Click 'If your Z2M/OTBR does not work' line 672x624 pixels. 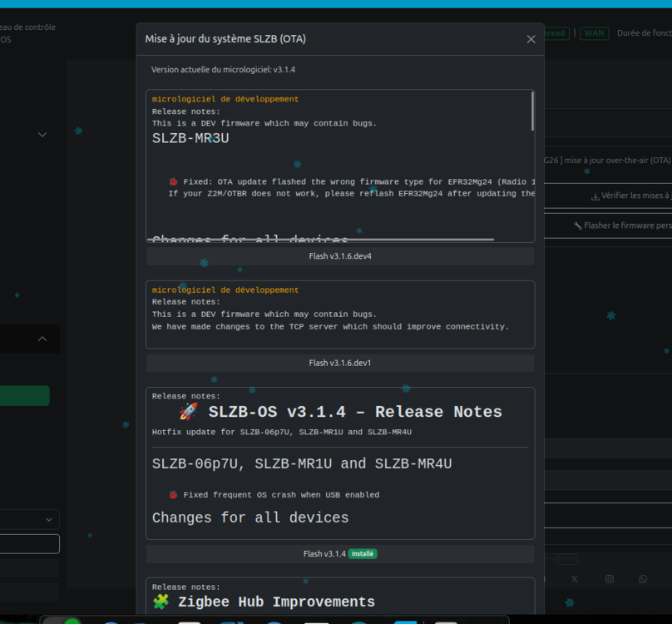tap(351, 193)
